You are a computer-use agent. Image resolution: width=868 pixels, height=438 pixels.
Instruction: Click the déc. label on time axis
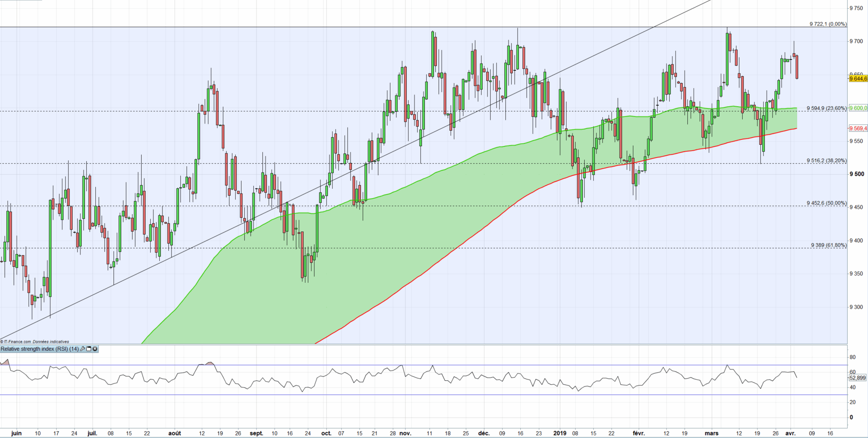click(x=484, y=433)
